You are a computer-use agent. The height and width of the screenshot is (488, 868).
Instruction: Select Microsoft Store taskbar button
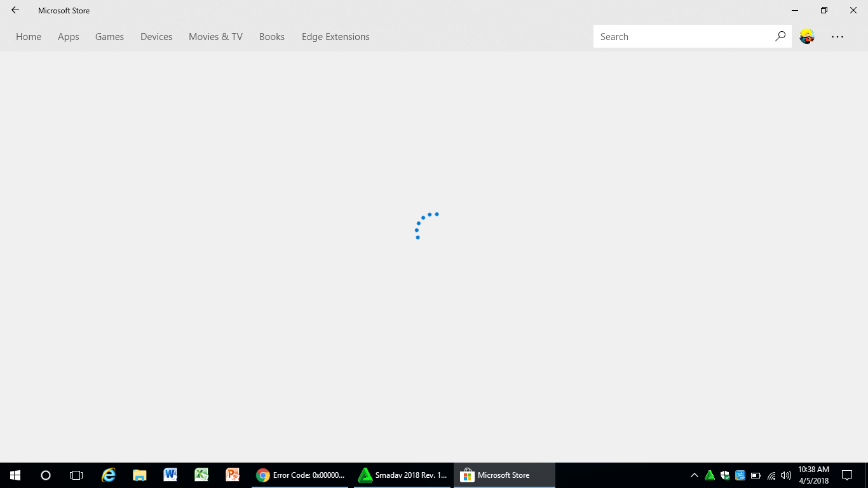(x=505, y=475)
